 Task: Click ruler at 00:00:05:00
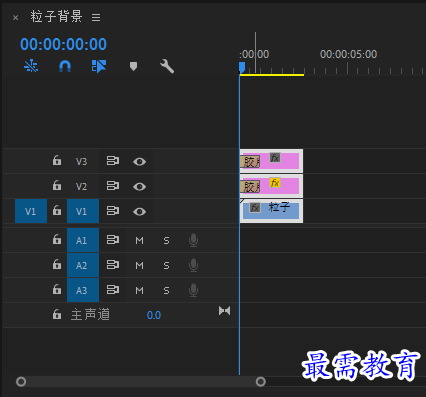tap(348, 54)
